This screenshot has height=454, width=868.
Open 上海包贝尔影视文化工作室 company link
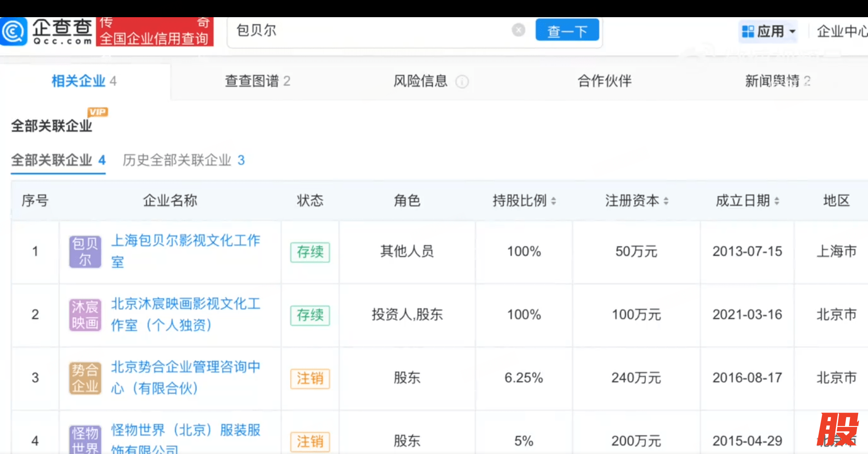(x=186, y=251)
